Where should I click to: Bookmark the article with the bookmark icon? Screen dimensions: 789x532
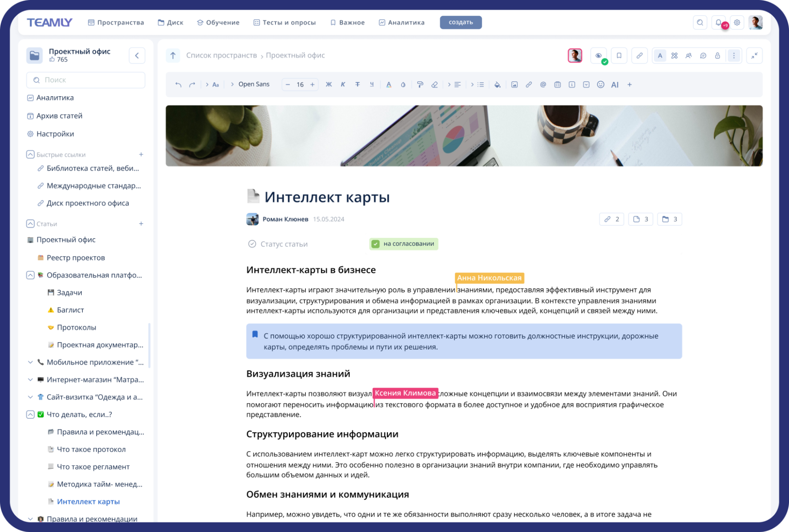point(619,55)
